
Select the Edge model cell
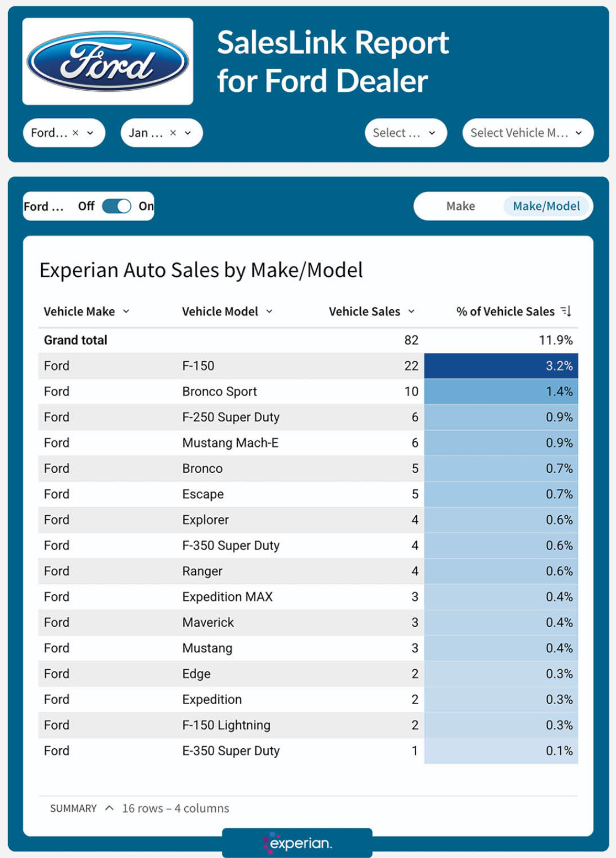[x=196, y=674]
